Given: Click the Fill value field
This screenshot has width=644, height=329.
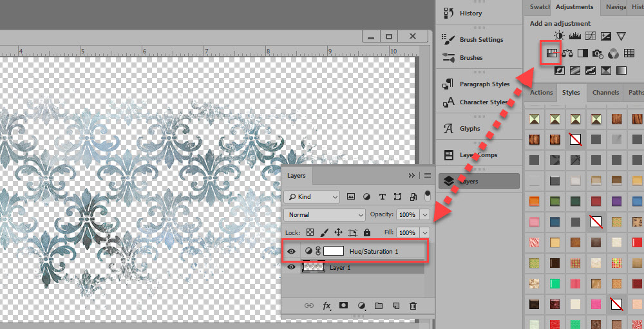Looking at the screenshot, I should (x=407, y=232).
